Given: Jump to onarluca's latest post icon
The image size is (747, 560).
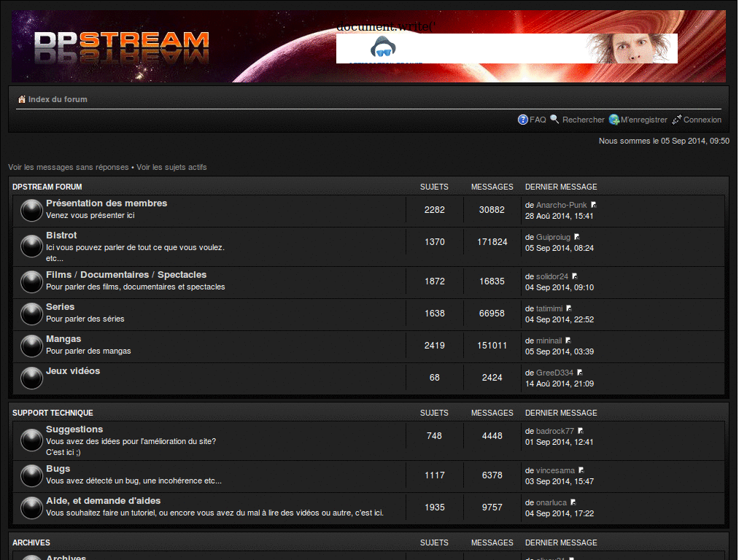Looking at the screenshot, I should [573, 502].
